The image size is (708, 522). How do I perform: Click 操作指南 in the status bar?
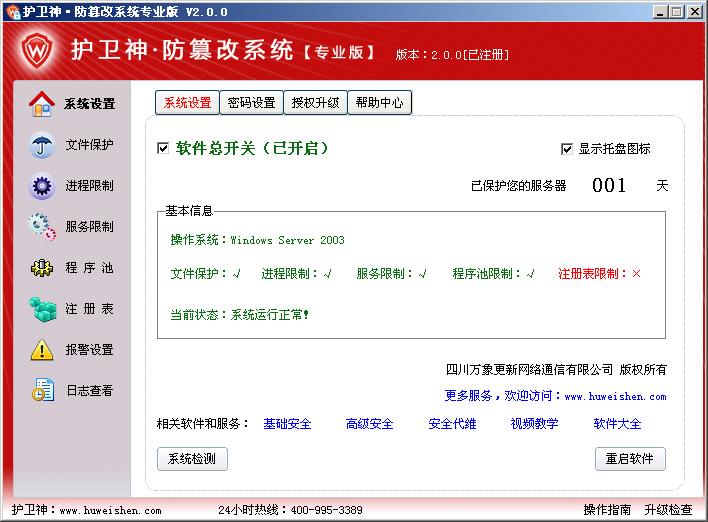click(x=607, y=510)
